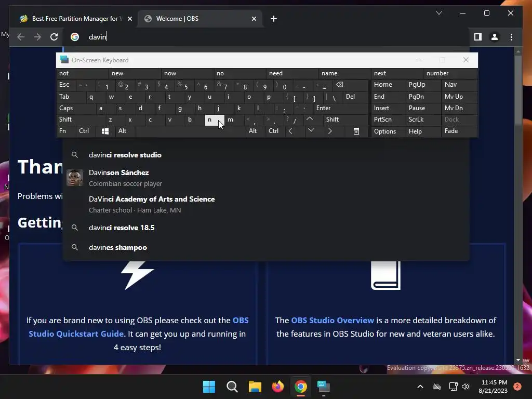This screenshot has height=399, width=532.
Task: Click the Chrome forward arrow
Action: [37, 37]
